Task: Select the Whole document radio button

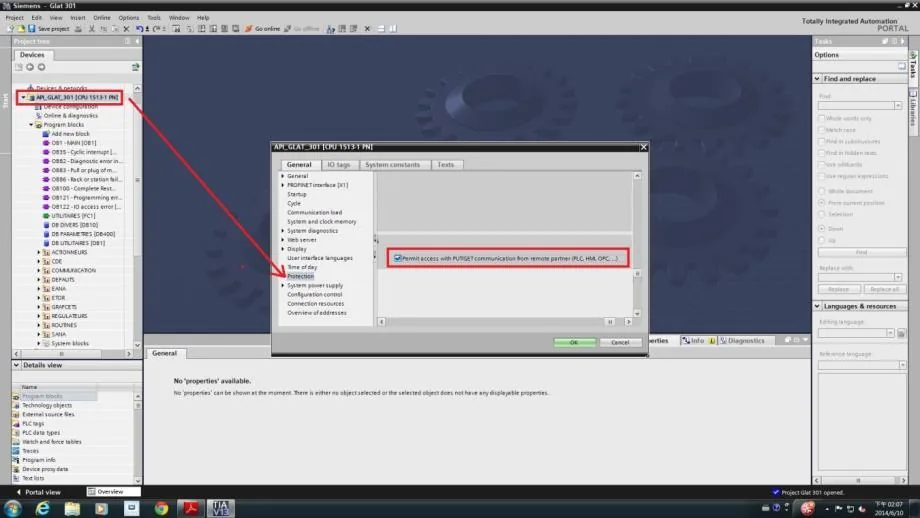Action: 821,191
